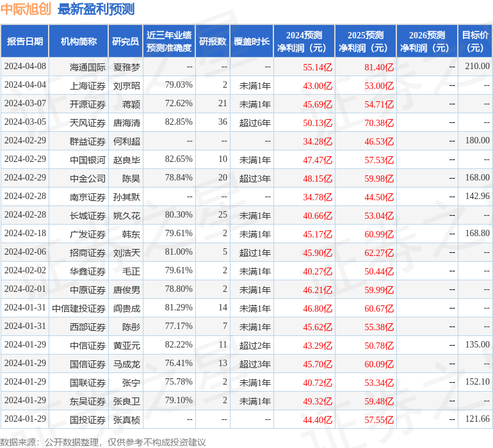Sort by the 报告日期 column header

point(25,42)
